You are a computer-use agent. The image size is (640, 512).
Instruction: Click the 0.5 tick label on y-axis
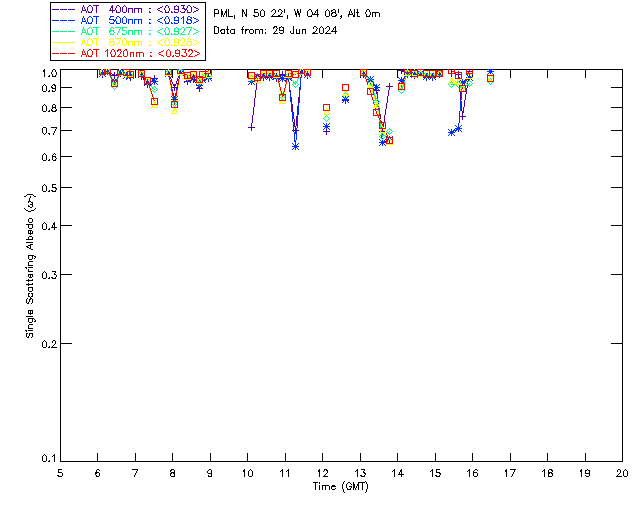pyautogui.click(x=49, y=188)
